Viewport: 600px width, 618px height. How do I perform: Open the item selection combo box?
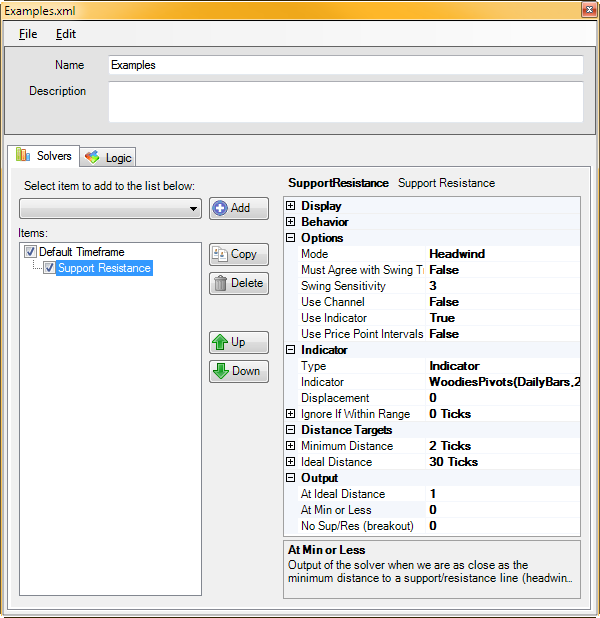(110, 208)
